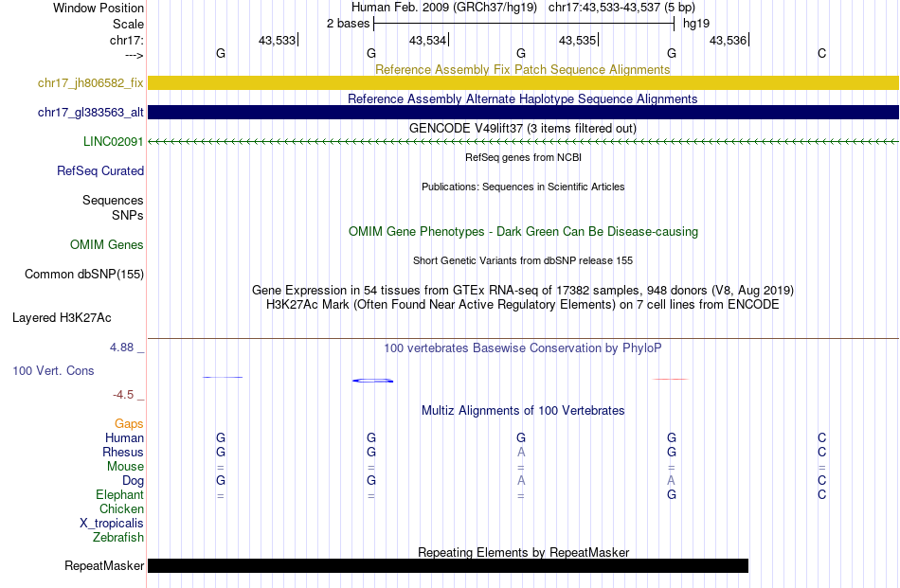This screenshot has height=588, width=900.
Task: Click the Chicken species row label
Action: 121,509
